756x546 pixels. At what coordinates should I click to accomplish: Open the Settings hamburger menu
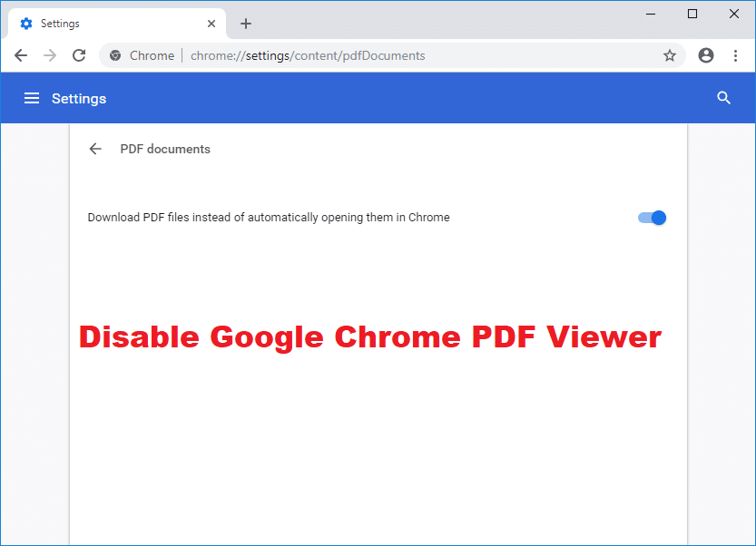click(x=32, y=98)
